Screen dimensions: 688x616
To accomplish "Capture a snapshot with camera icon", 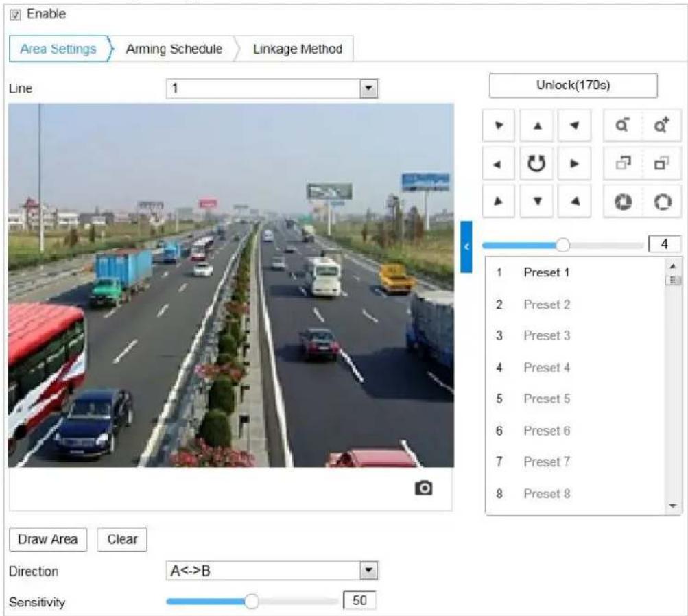I will (423, 488).
